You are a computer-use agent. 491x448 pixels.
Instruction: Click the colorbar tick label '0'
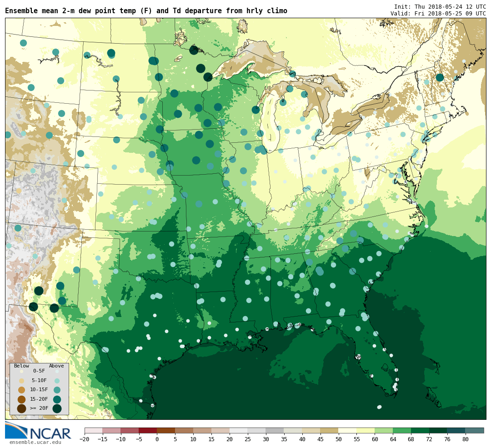[157, 439]
